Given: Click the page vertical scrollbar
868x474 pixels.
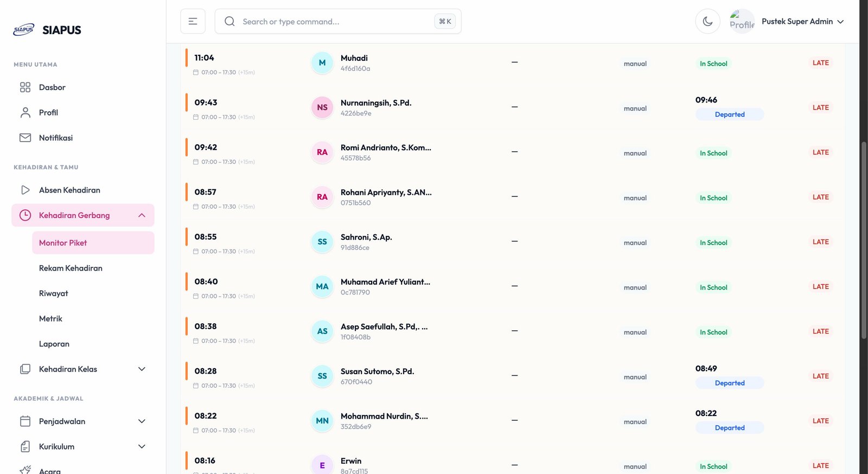Looking at the screenshot, I should pyautogui.click(x=864, y=240).
